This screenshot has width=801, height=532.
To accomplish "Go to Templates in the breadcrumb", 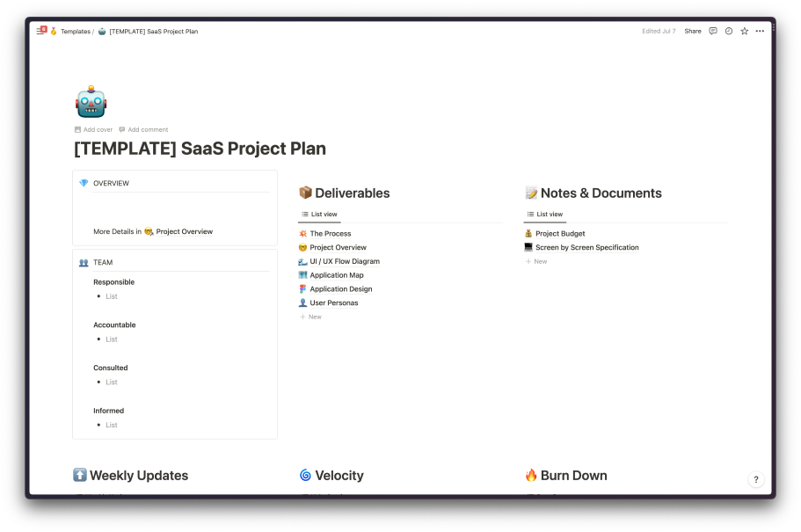I will [75, 31].
